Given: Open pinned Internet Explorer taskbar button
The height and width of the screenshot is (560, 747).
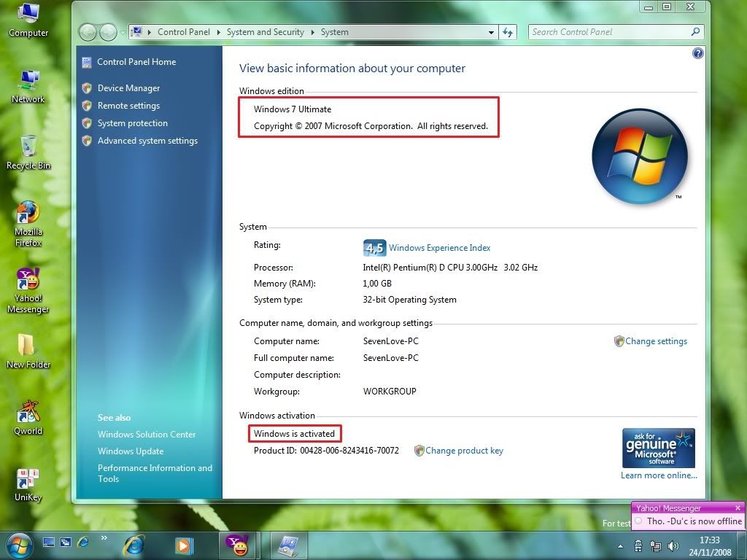Looking at the screenshot, I should [134, 545].
